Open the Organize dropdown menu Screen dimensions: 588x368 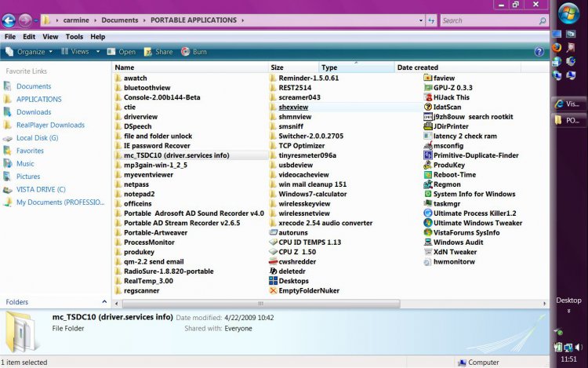(x=29, y=52)
